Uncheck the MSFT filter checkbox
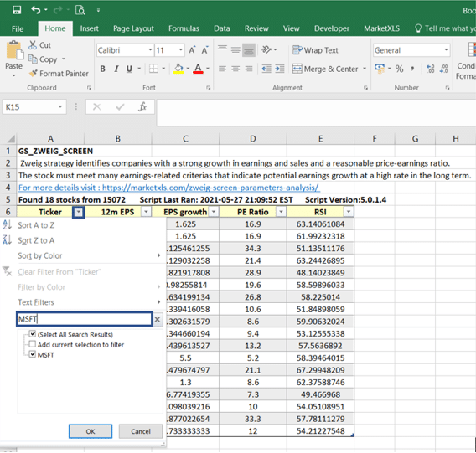The width and height of the screenshot is (476, 453). pyautogui.click(x=33, y=354)
